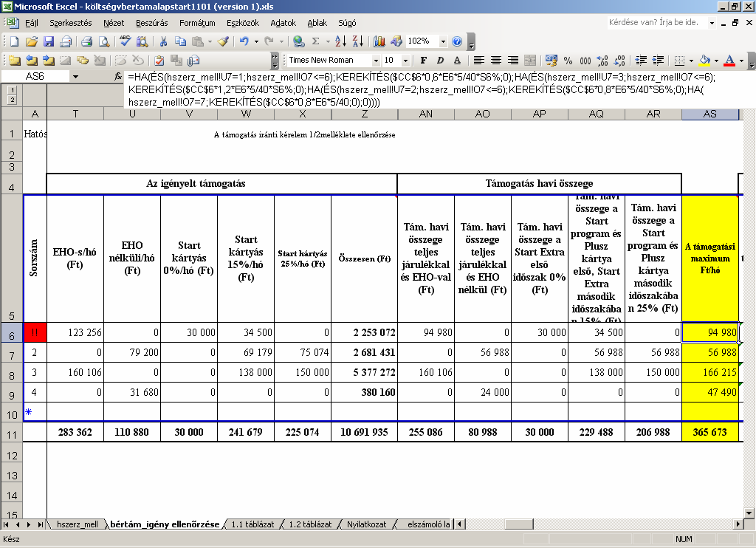Select column header Z

[x=365, y=114]
